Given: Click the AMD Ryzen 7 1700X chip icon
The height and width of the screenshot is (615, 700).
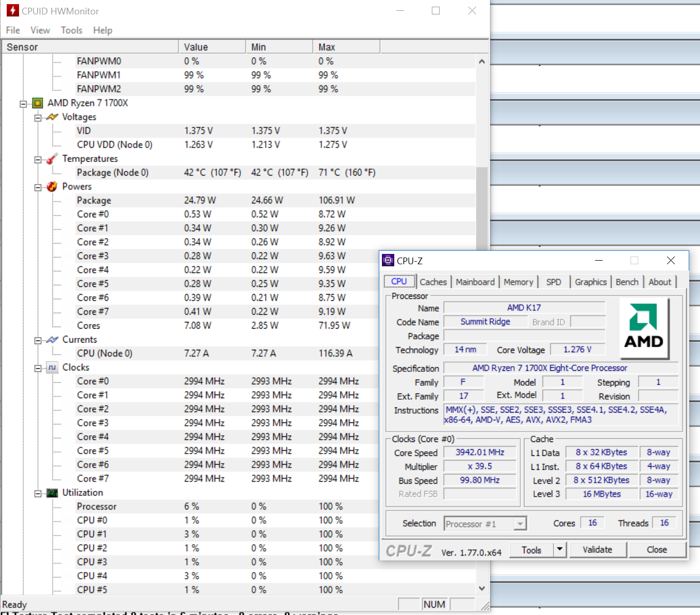Looking at the screenshot, I should (x=38, y=103).
